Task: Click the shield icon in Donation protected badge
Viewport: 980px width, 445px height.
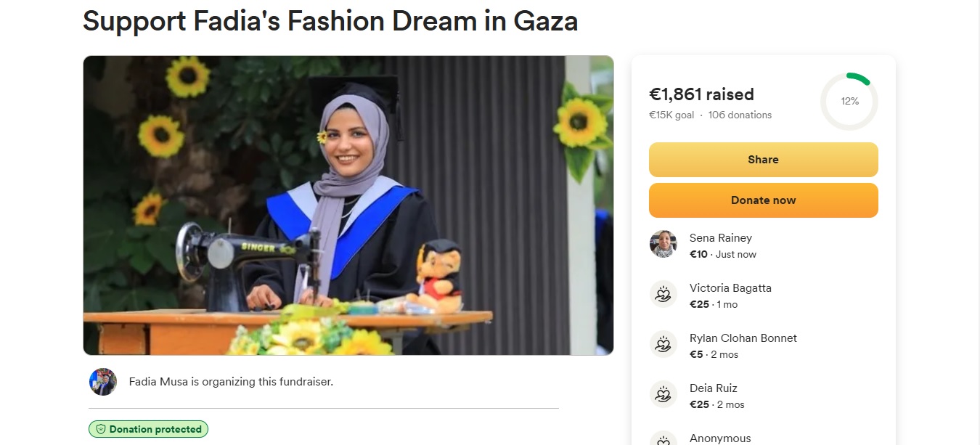Action: click(101, 430)
